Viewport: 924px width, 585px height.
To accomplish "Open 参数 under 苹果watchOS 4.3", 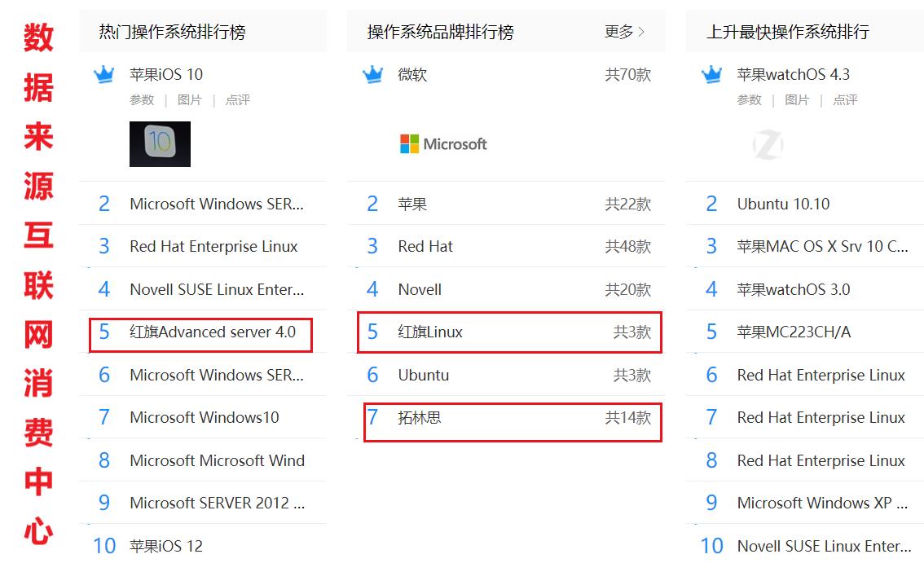I will [x=750, y=100].
